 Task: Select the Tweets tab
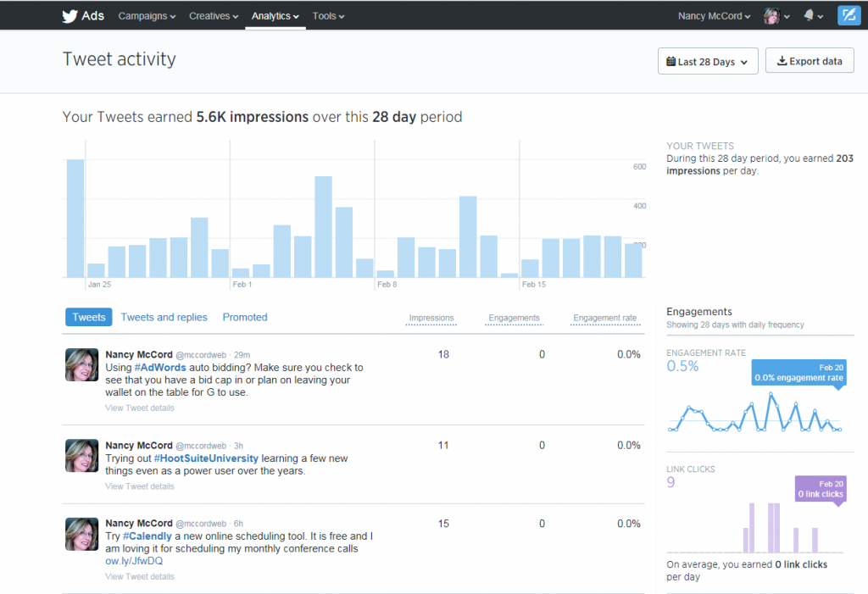tap(88, 316)
